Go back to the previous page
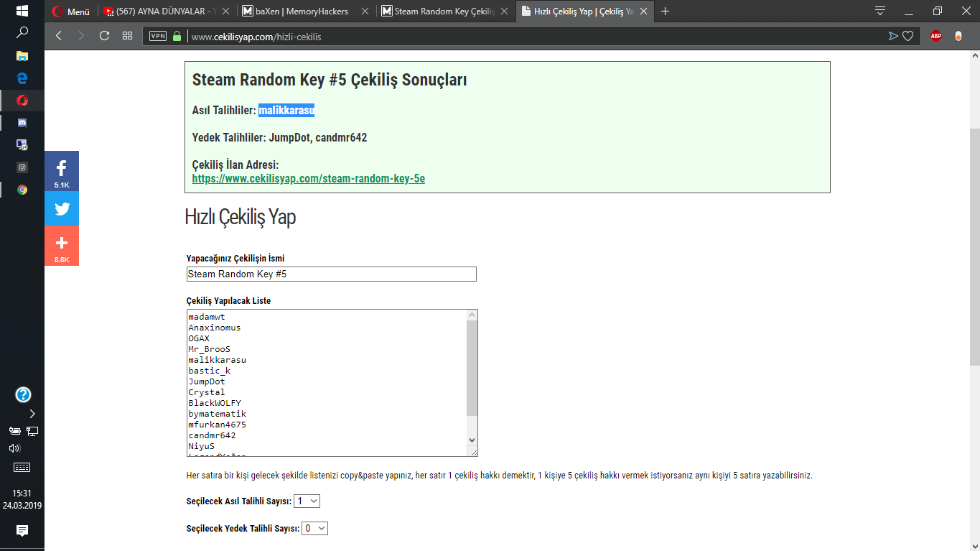Image resolution: width=980 pixels, height=551 pixels. (x=59, y=36)
